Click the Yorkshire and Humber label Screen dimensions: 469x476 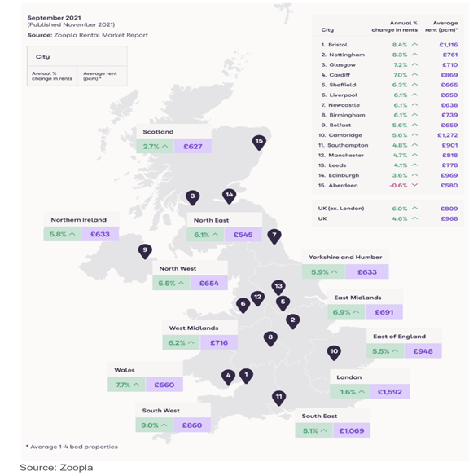pos(345,257)
